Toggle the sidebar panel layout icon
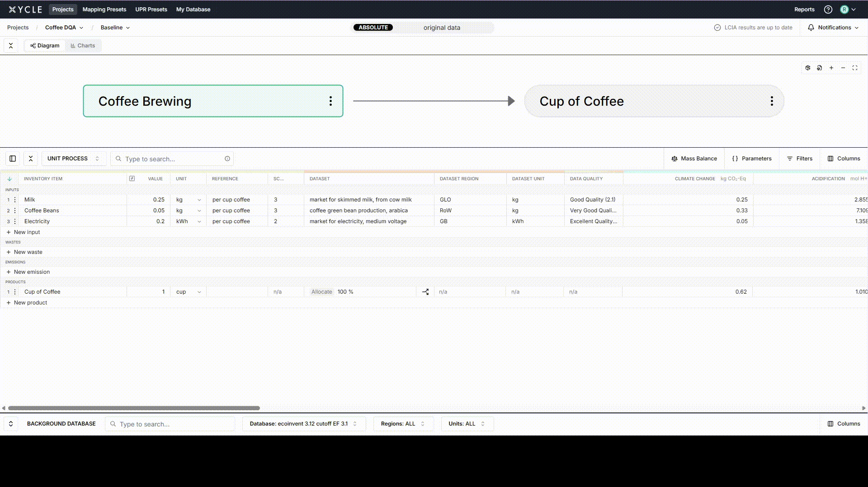 coord(13,159)
